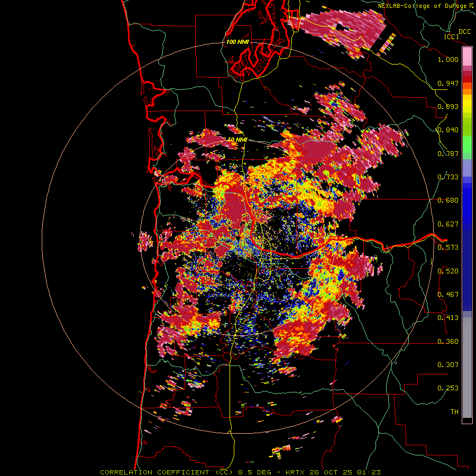Click the 0.413 scale value
The image size is (476, 476).
click(448, 318)
